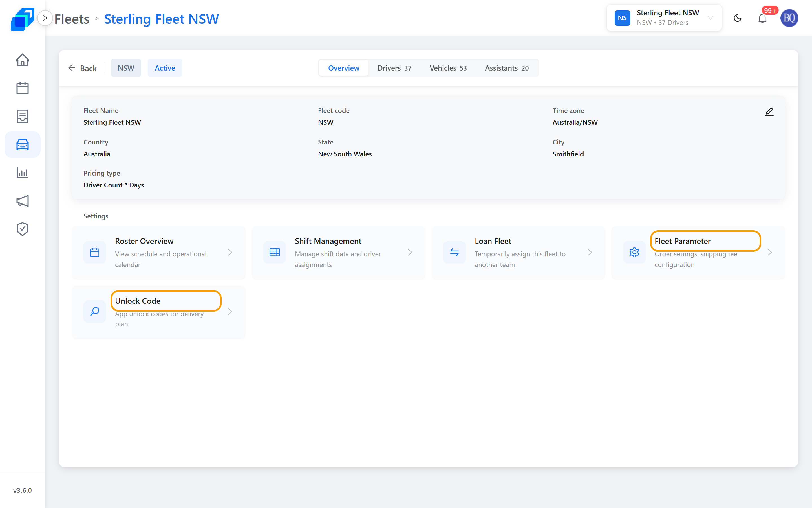
Task: Click the Country value Australia
Action: (x=97, y=154)
